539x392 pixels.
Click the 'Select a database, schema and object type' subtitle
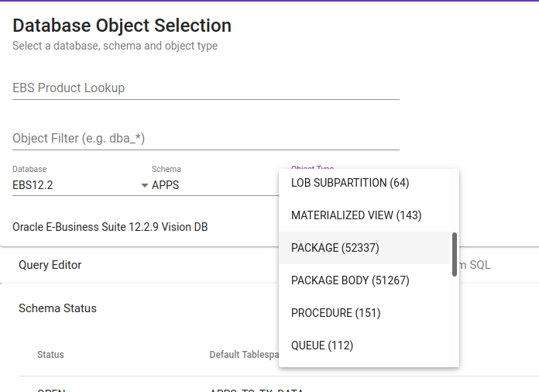click(115, 46)
